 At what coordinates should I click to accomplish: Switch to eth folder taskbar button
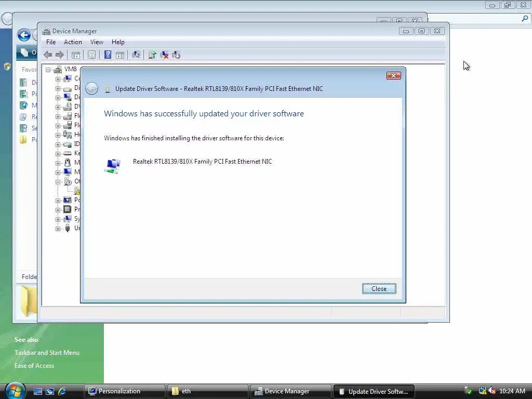pyautogui.click(x=207, y=391)
